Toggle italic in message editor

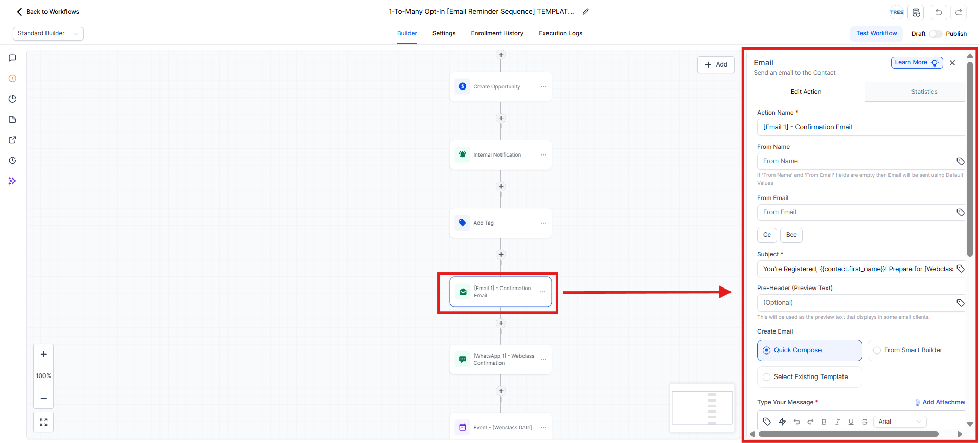pos(837,422)
